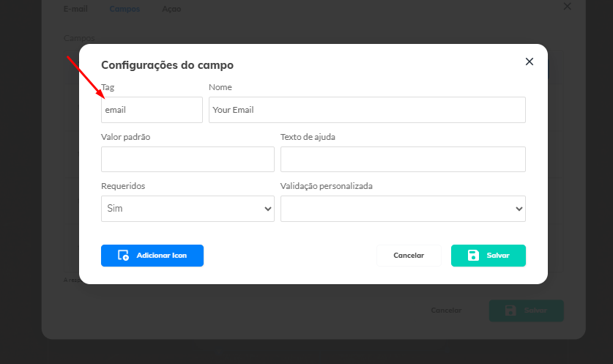613x364 pixels.
Task: Click the Validação personalizada chevron arrow
Action: pos(519,209)
